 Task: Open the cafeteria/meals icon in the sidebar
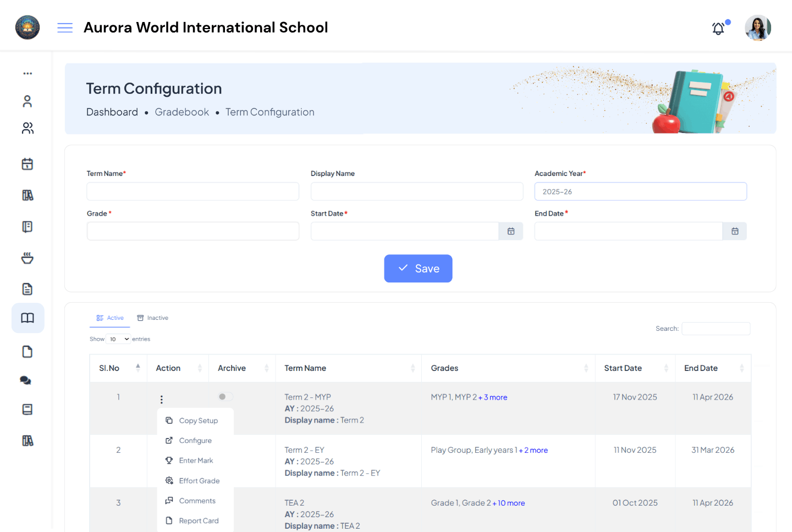click(x=27, y=258)
